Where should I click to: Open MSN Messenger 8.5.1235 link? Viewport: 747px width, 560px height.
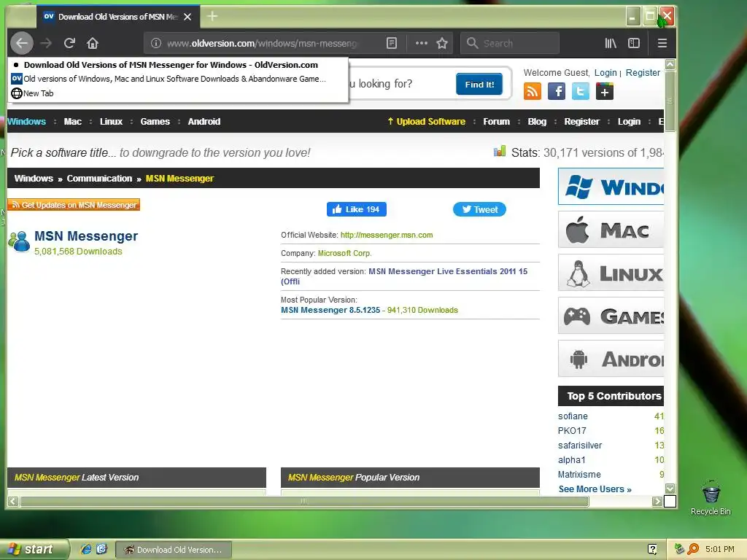pyautogui.click(x=330, y=310)
